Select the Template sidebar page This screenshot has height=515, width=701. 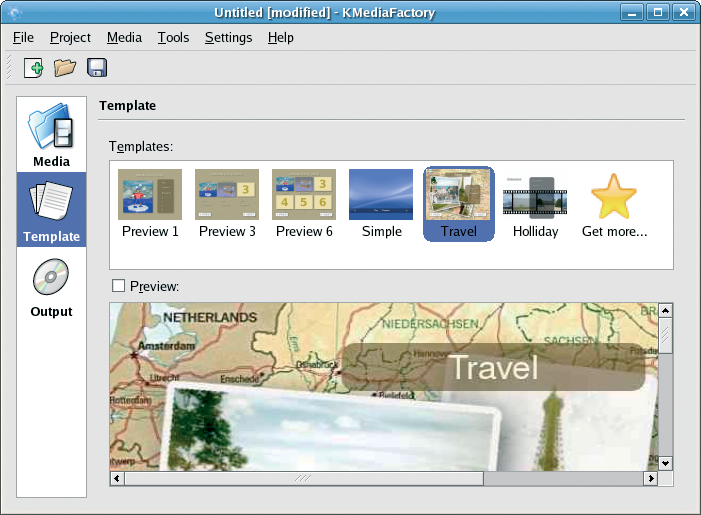coord(51,210)
